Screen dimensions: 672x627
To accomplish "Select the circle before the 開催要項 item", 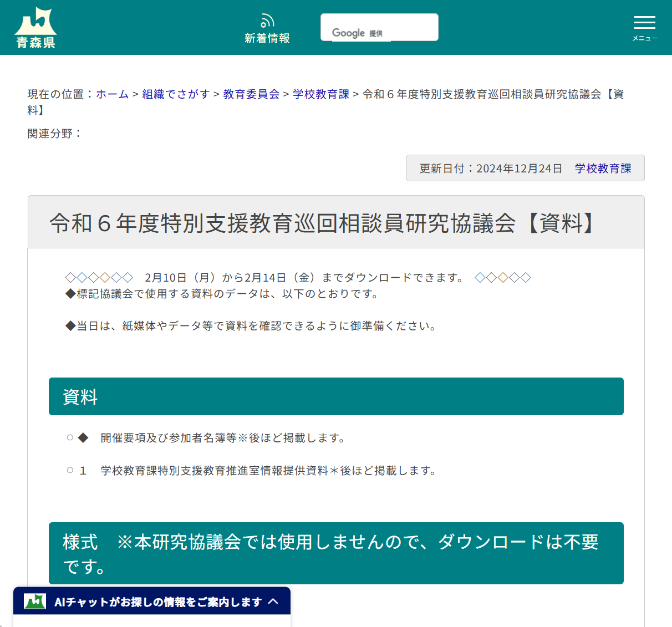I will point(69,437).
